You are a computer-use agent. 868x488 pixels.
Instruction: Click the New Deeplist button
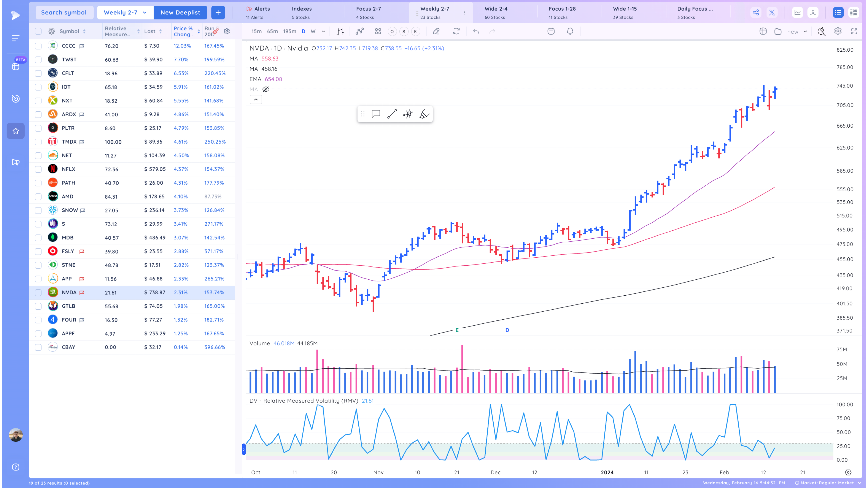coord(180,13)
